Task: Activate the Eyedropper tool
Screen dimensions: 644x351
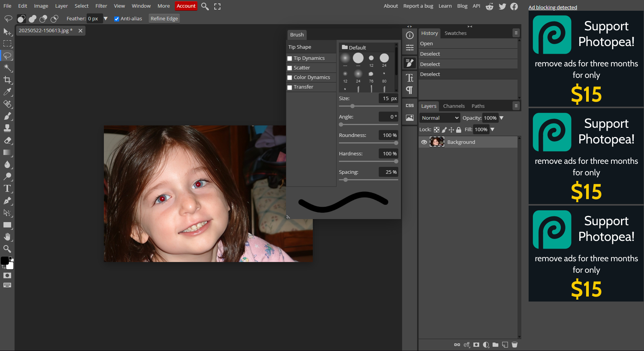Action: click(7, 92)
